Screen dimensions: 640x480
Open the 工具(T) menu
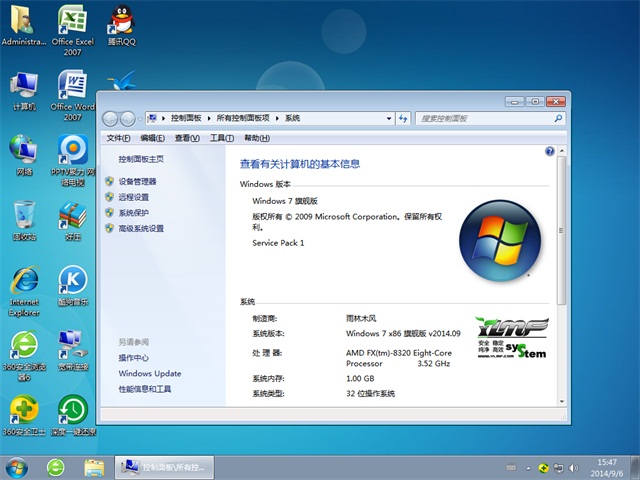(x=222, y=138)
